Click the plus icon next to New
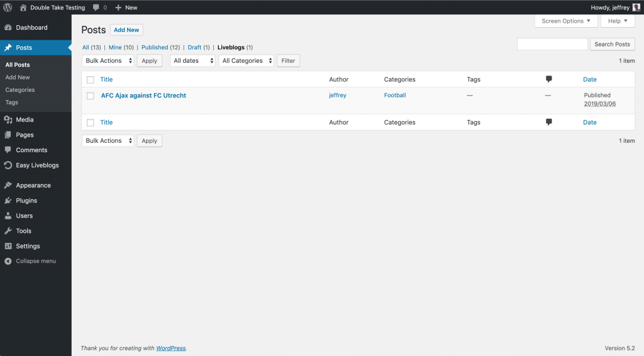The width and height of the screenshot is (644, 356). pyautogui.click(x=118, y=8)
